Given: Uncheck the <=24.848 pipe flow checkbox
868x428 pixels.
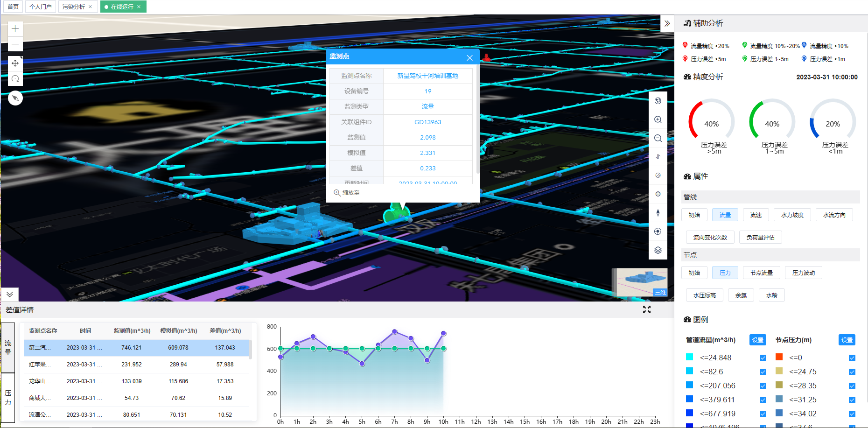Looking at the screenshot, I should tap(763, 358).
